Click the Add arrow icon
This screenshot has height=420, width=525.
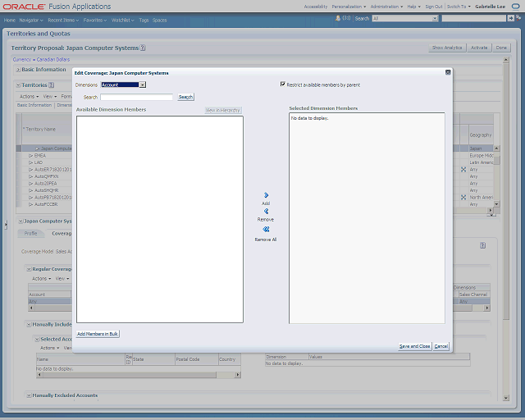pyautogui.click(x=266, y=195)
